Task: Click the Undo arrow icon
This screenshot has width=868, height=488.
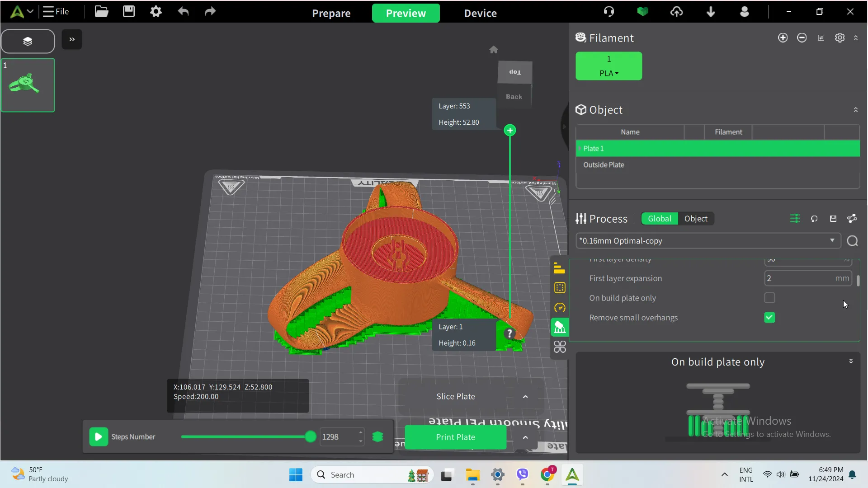Action: (183, 12)
